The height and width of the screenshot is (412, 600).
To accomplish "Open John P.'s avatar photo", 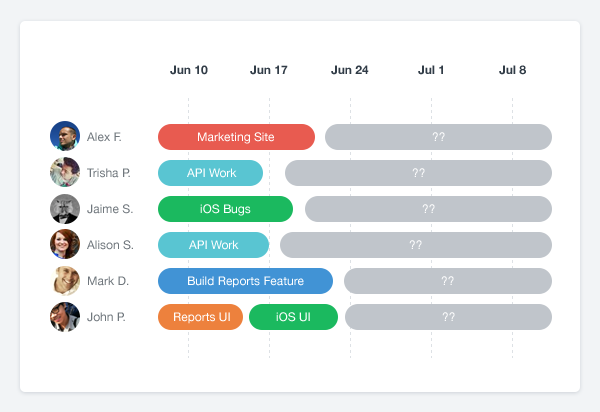I will point(65,317).
